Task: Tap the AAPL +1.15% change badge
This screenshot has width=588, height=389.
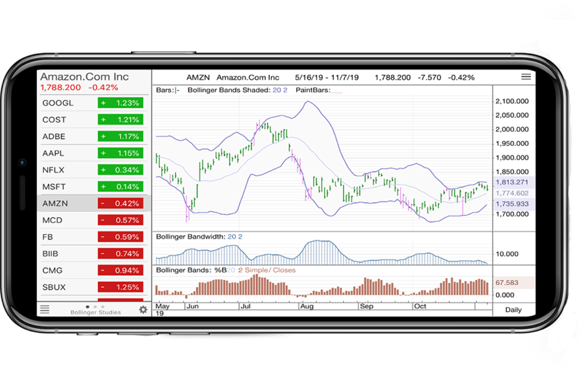Action: point(120,153)
